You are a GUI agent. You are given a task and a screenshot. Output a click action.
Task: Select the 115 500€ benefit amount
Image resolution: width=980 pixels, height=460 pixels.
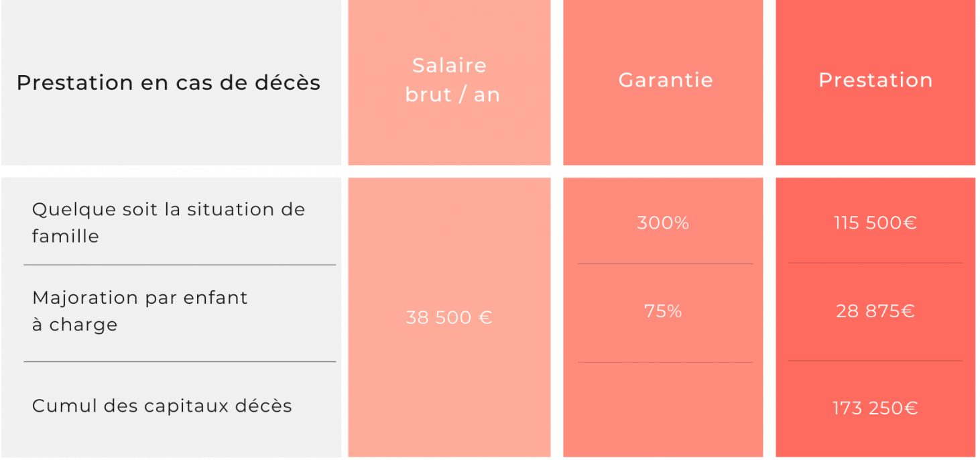pyautogui.click(x=875, y=223)
